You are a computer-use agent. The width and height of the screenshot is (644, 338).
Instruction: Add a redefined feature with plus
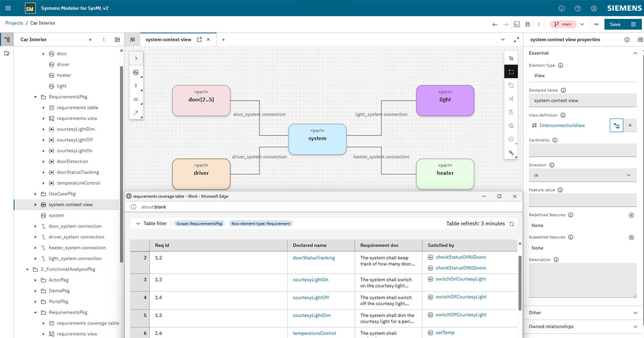[x=632, y=215]
